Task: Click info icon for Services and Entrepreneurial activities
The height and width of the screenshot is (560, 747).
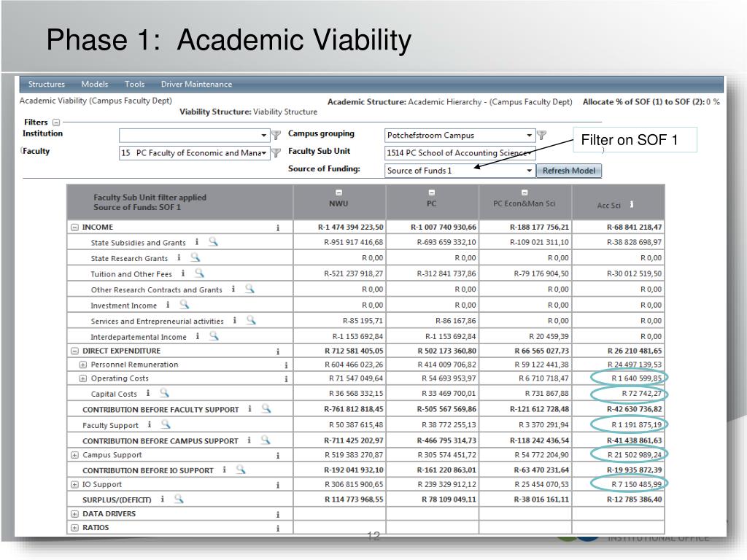Action: click(x=234, y=321)
